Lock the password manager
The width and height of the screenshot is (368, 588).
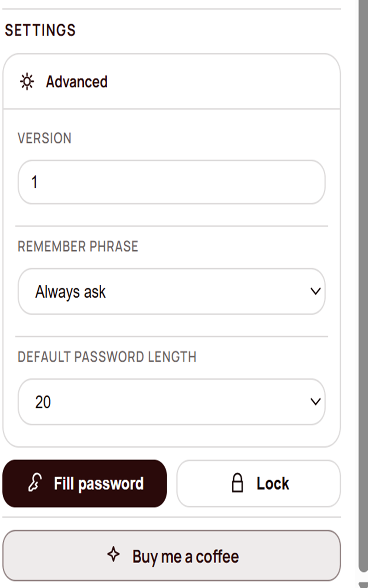(258, 483)
